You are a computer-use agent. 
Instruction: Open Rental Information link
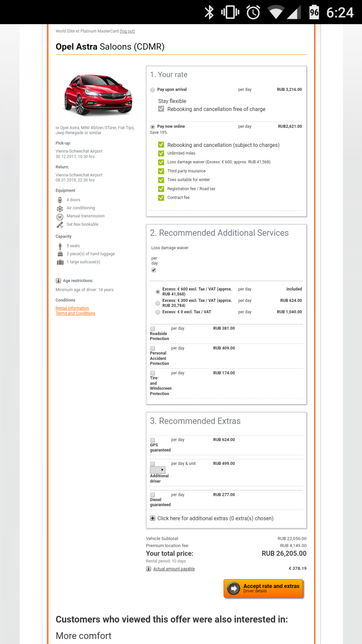point(72,308)
